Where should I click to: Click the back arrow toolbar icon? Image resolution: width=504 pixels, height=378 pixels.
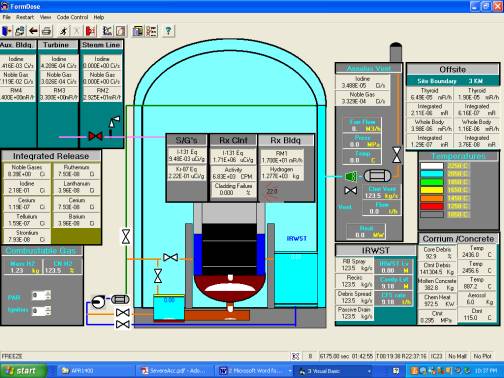(33, 31)
